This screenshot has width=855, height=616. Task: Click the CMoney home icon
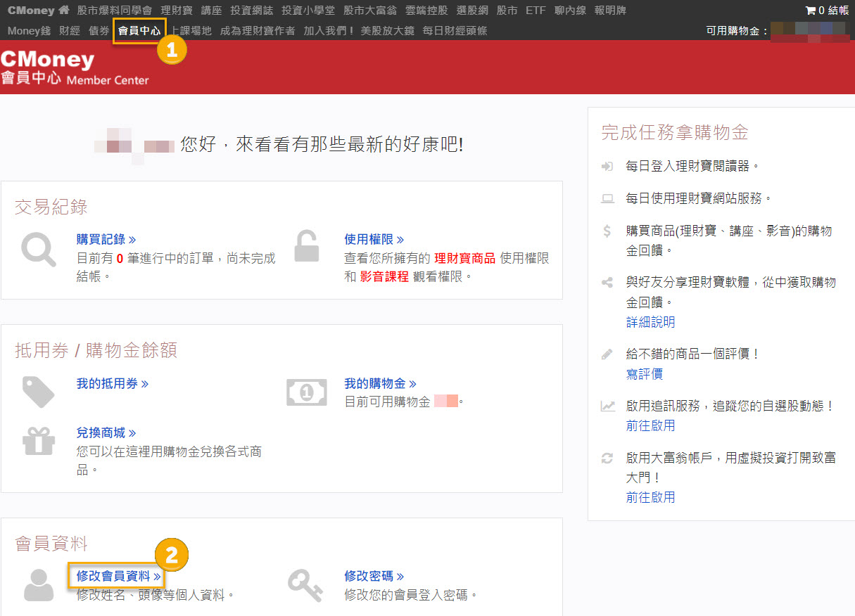tap(64, 11)
